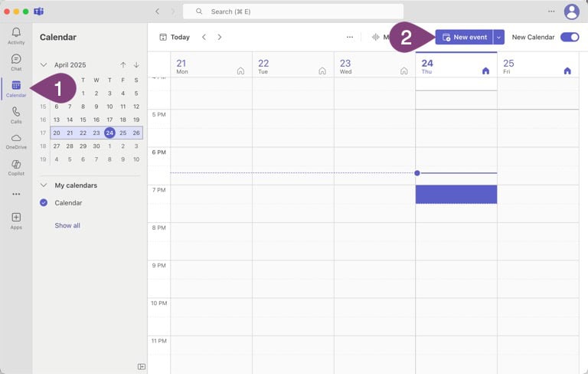
Task: Select April 20 in the mini calendar
Action: 57,133
